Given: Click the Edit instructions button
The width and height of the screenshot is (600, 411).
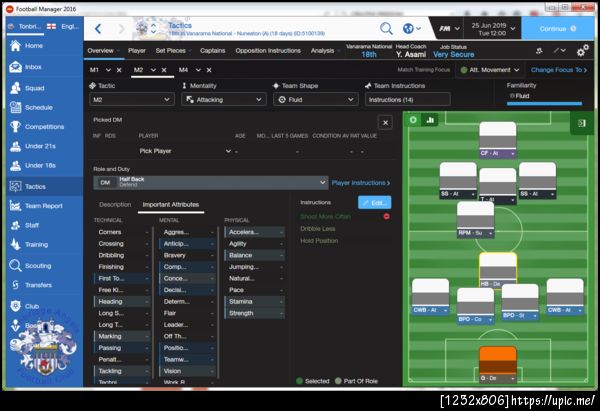Looking at the screenshot, I should [375, 203].
